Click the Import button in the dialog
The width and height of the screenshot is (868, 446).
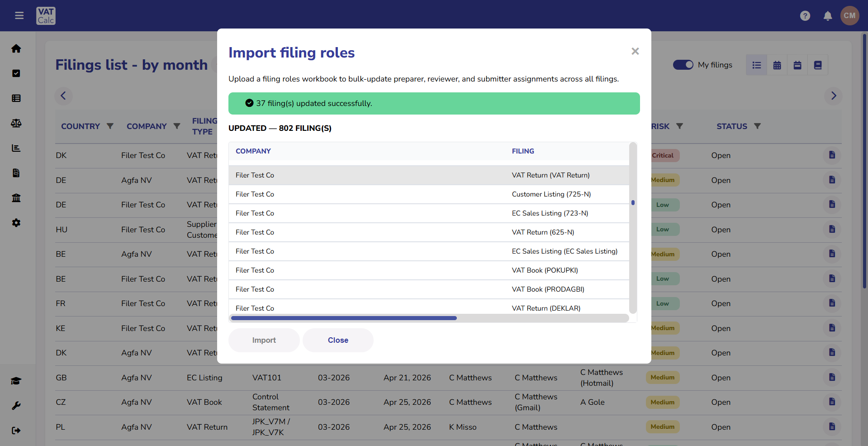(x=264, y=340)
